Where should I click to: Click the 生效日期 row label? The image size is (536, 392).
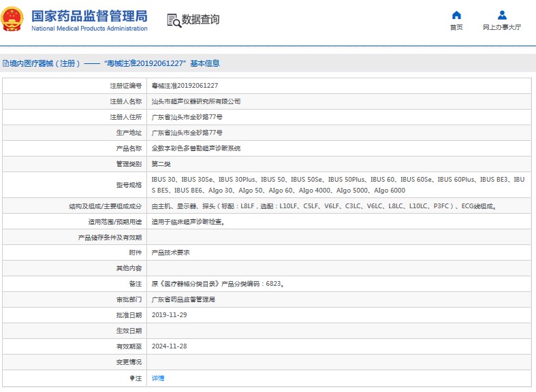129,331
